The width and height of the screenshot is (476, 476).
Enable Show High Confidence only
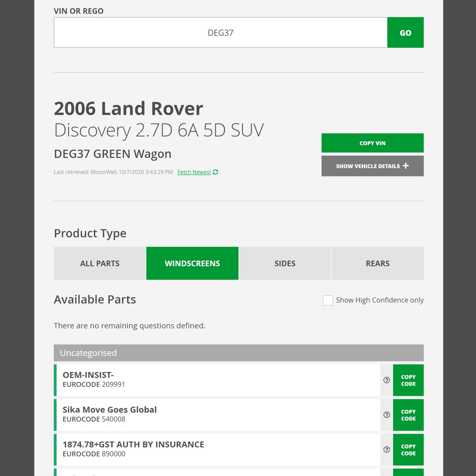coord(328,300)
